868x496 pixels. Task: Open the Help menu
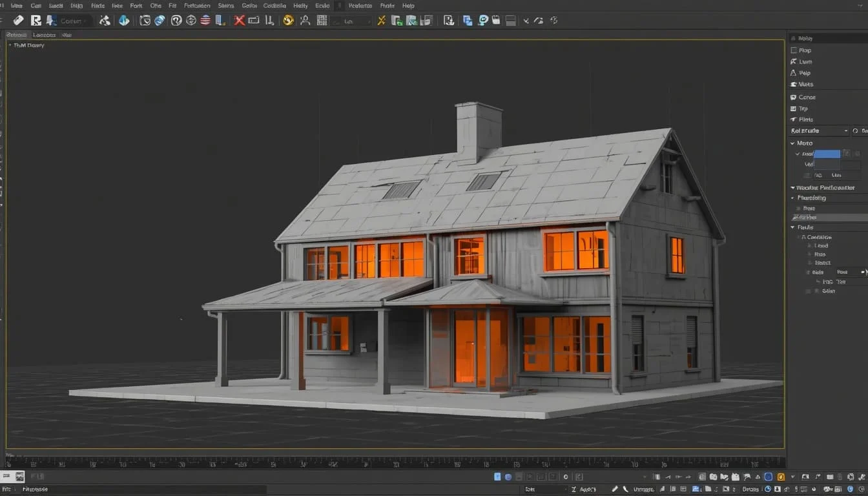(408, 6)
